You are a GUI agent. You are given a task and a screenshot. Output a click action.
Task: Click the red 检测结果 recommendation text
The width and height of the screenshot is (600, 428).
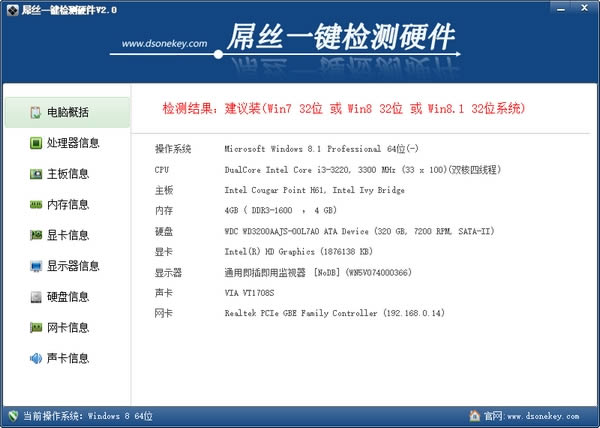click(344, 109)
